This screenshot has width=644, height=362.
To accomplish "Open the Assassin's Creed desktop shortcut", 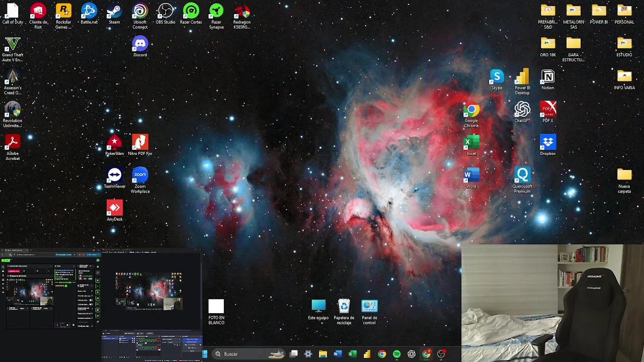I will point(13,82).
